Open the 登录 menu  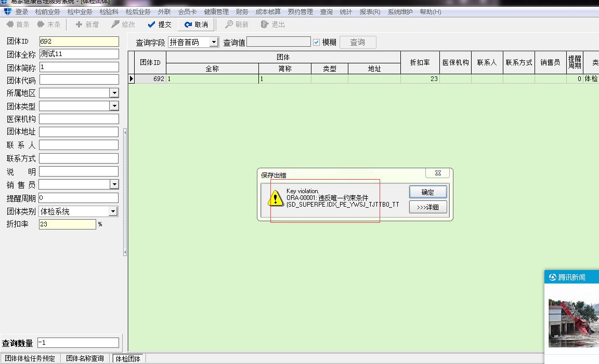(22, 12)
